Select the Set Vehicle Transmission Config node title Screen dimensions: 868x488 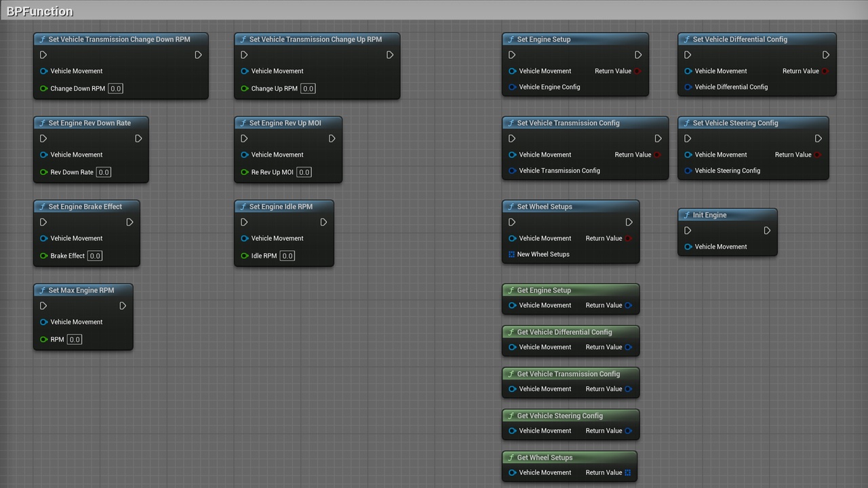point(568,123)
